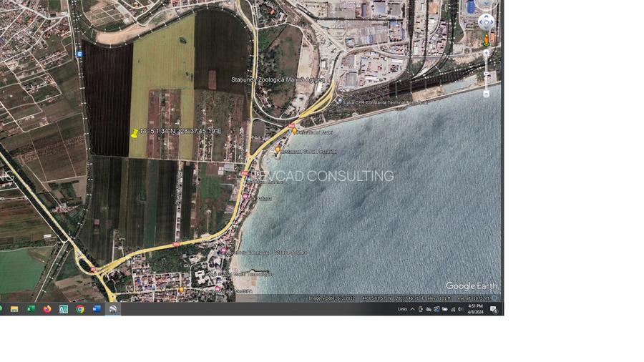
Task: Click the yellow pushpin placemark
Action: coord(135,134)
